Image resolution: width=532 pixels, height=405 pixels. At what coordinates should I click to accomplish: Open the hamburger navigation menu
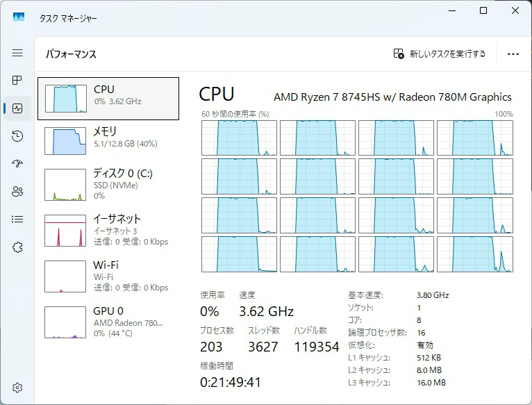[17, 53]
